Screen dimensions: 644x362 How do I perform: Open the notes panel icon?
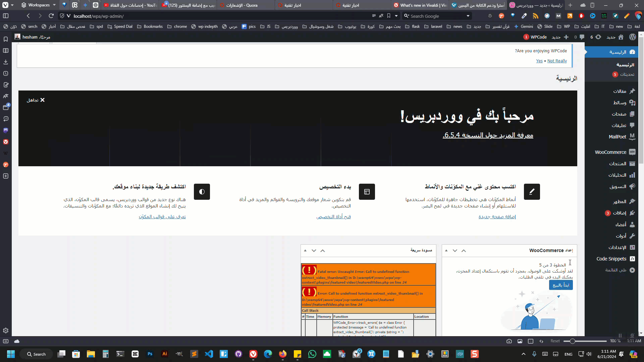pyautogui.click(x=6, y=85)
